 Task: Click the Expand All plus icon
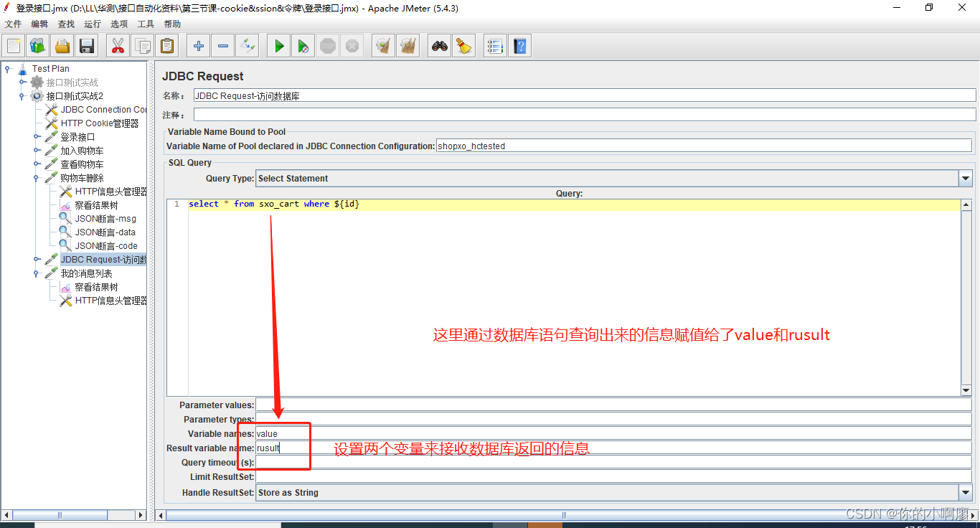(199, 47)
